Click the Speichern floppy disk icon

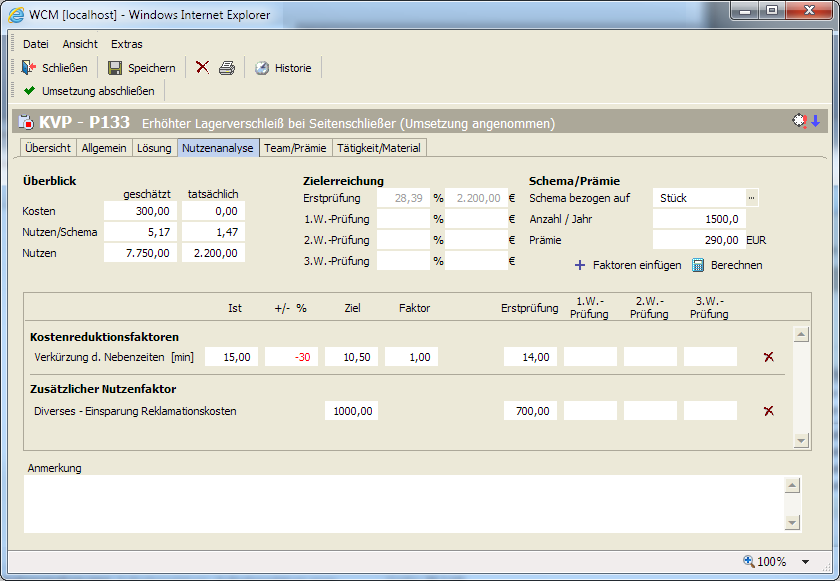click(x=115, y=68)
